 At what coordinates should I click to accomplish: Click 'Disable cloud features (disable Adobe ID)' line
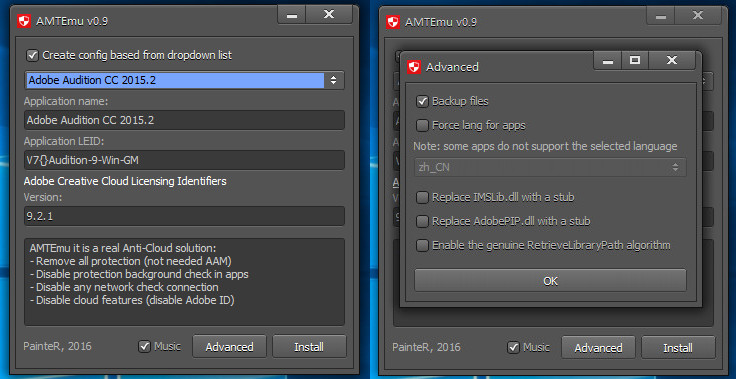(132, 300)
